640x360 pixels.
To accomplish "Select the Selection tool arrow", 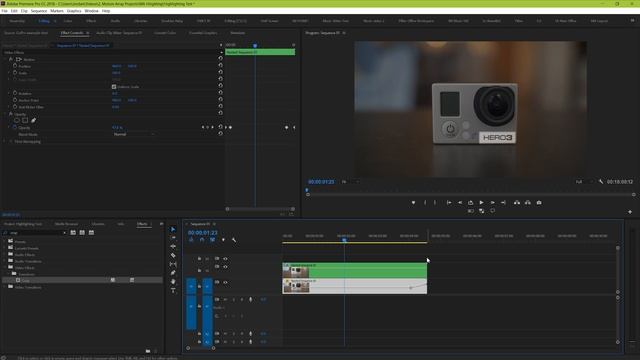I will coord(173,229).
